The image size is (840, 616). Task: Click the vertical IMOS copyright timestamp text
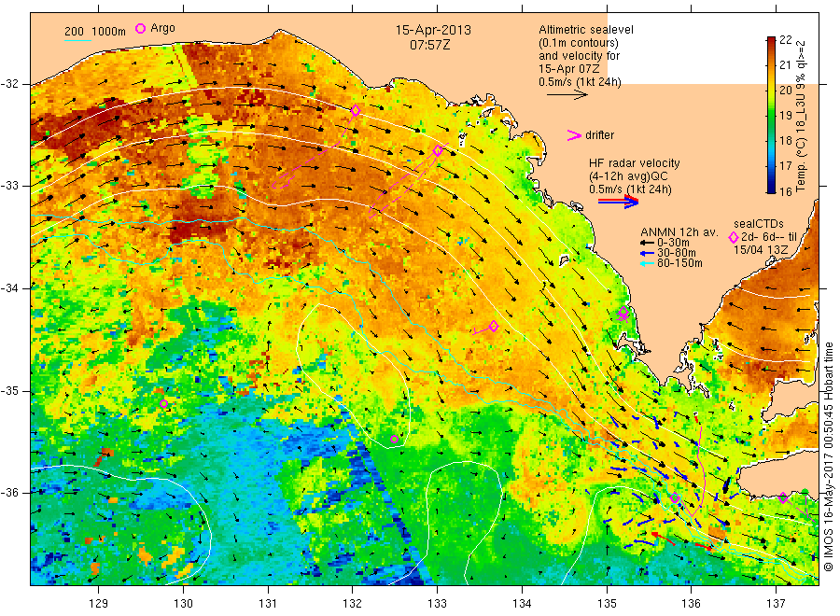[x=828, y=456]
